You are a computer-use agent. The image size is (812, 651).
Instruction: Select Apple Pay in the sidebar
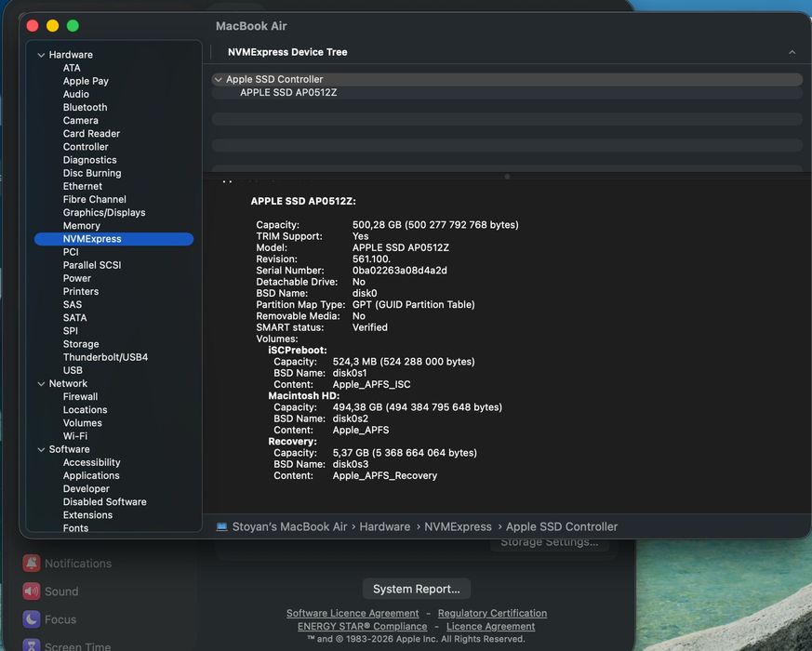(x=86, y=81)
